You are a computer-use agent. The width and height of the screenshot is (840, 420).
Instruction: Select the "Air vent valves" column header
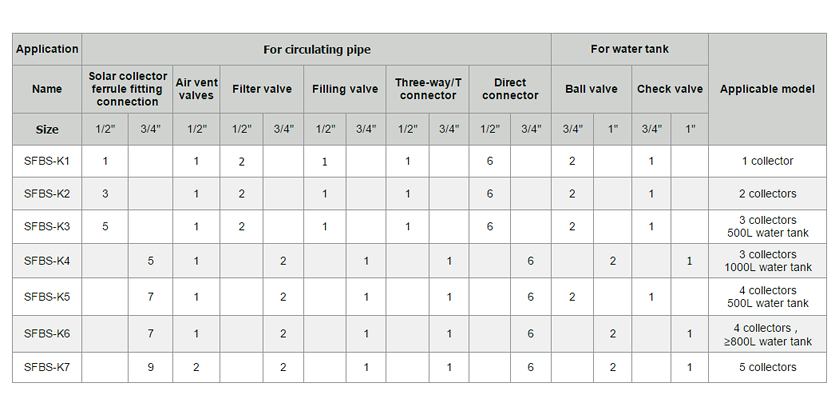click(x=195, y=89)
